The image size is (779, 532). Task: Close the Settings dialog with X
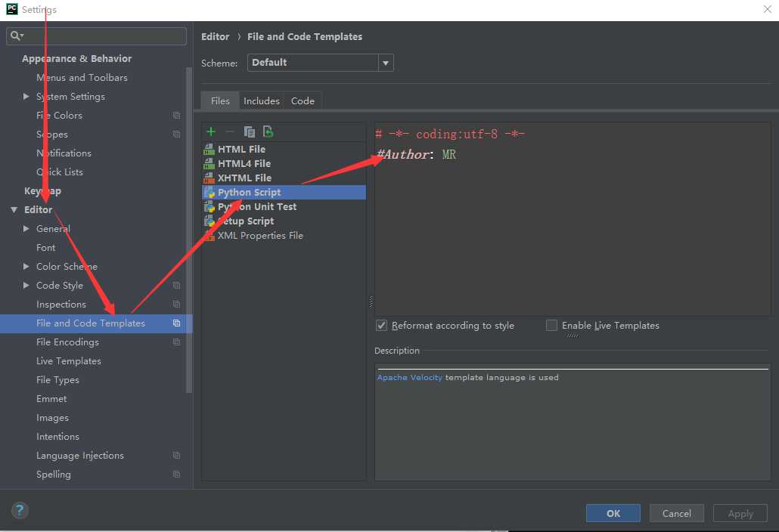767,9
